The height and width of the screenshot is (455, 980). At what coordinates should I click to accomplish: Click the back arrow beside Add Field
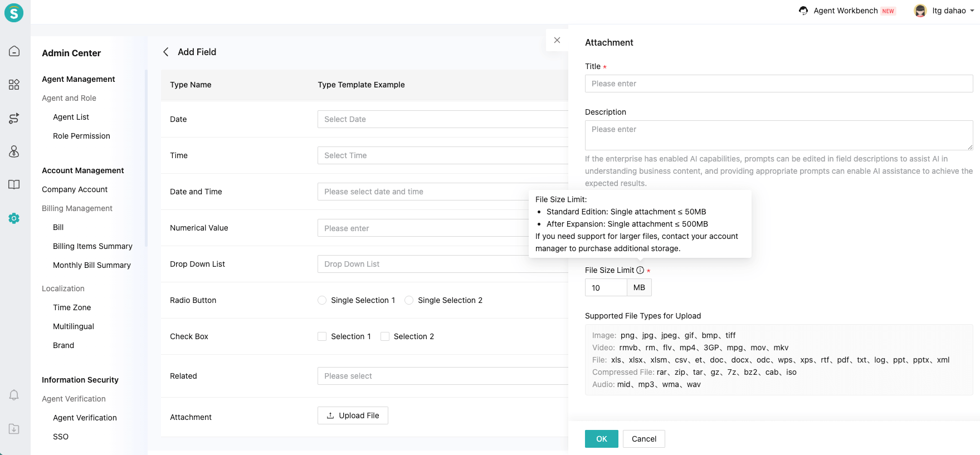(x=165, y=52)
